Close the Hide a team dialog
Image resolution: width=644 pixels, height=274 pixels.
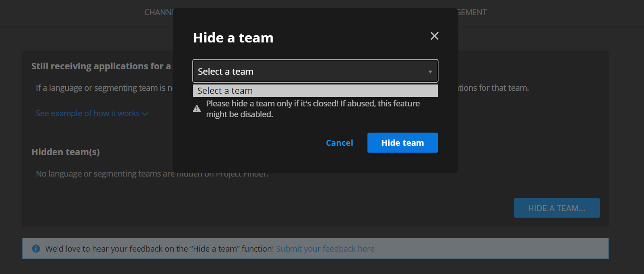434,36
